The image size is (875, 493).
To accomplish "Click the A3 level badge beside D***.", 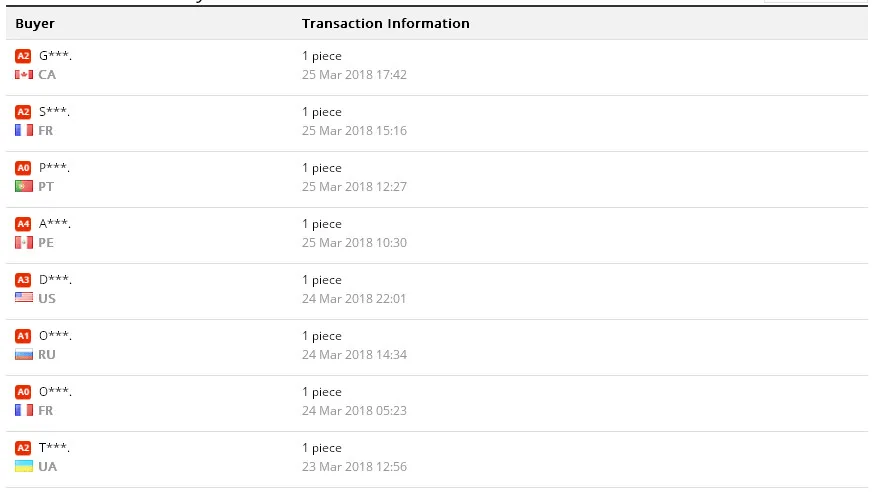I will (x=23, y=280).
